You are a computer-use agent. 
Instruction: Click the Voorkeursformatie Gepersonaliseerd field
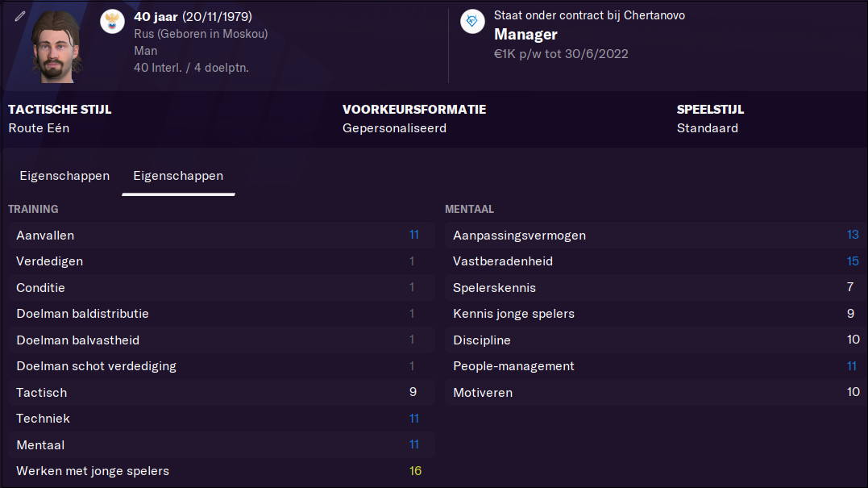(x=414, y=119)
